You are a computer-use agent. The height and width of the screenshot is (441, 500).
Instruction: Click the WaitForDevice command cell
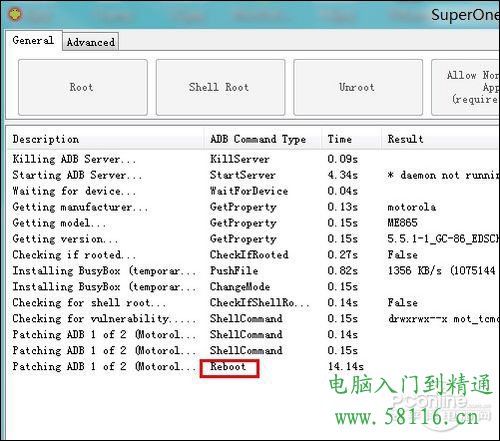tap(249, 191)
